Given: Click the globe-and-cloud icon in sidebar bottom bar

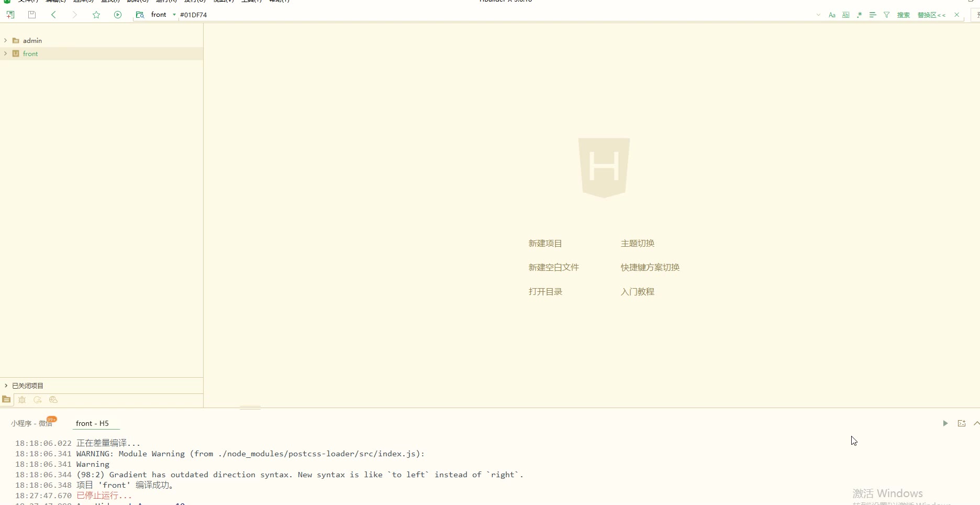Looking at the screenshot, I should coord(53,400).
